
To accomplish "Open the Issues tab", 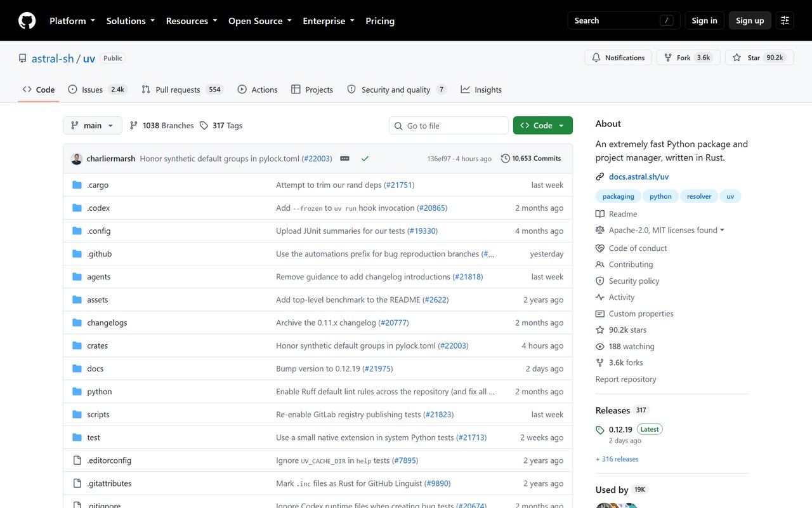I will pos(98,90).
